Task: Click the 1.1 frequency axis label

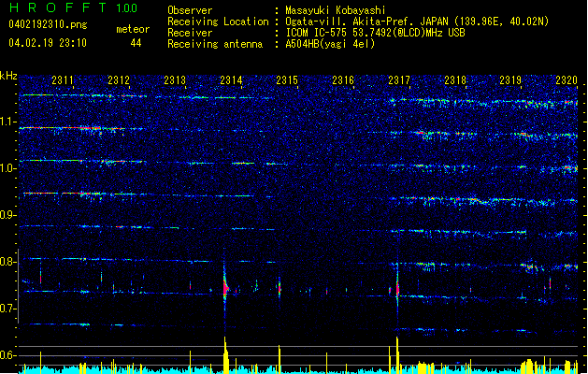Action: click(x=8, y=122)
